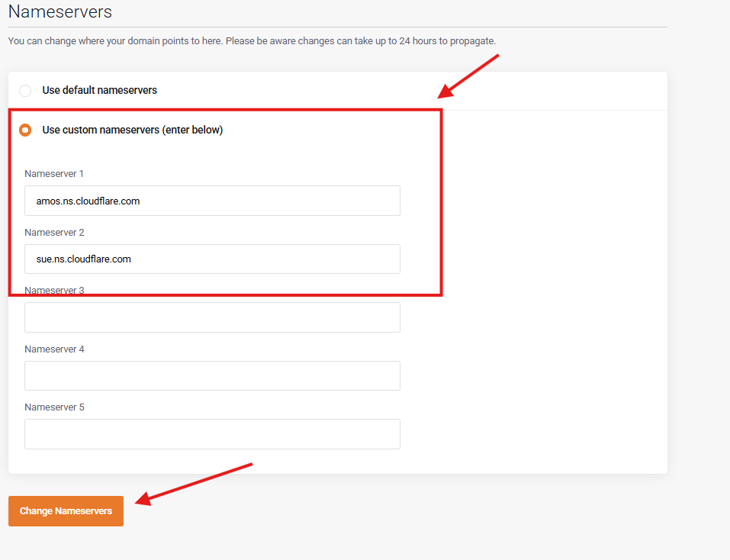Image resolution: width=730 pixels, height=560 pixels.
Task: Select the Use custom nameservers radio button
Action: [x=25, y=130]
